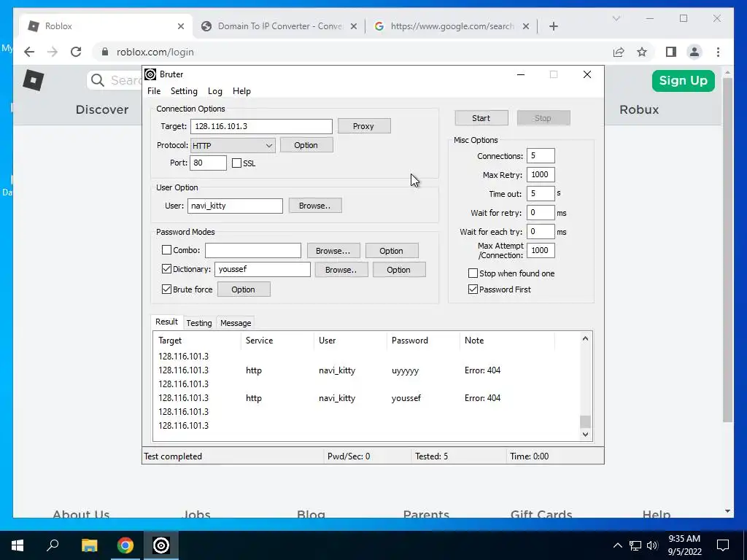Open the Help menu in Bruter
This screenshot has width=747, height=560.
241,91
